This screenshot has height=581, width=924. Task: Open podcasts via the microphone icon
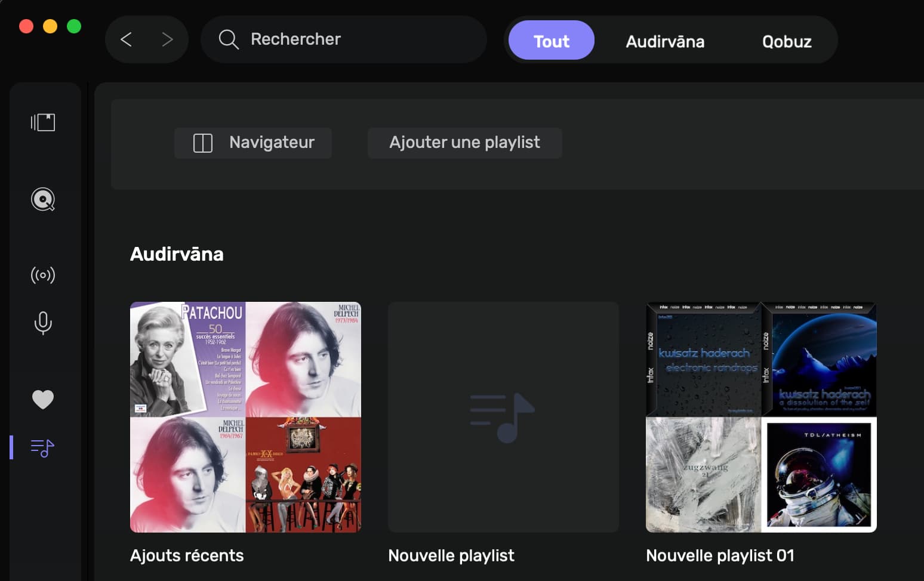tap(43, 323)
